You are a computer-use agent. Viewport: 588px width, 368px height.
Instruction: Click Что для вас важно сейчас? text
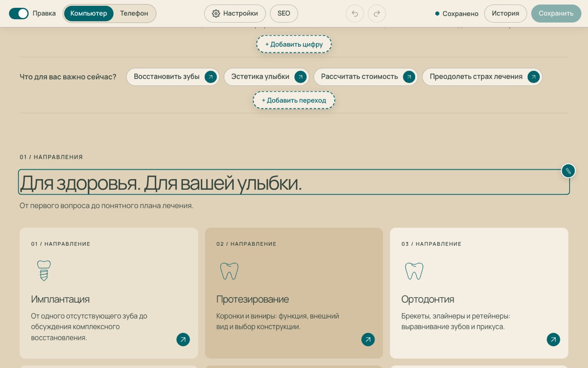coord(68,77)
